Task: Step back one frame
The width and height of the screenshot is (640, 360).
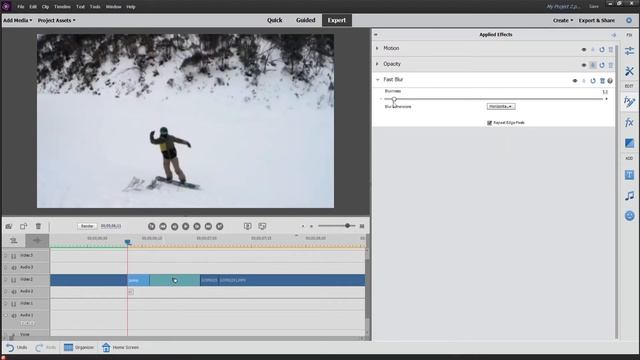Action: click(174, 226)
